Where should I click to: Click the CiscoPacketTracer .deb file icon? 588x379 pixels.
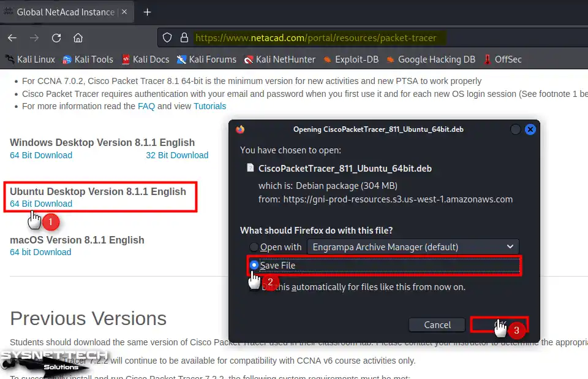(x=250, y=167)
